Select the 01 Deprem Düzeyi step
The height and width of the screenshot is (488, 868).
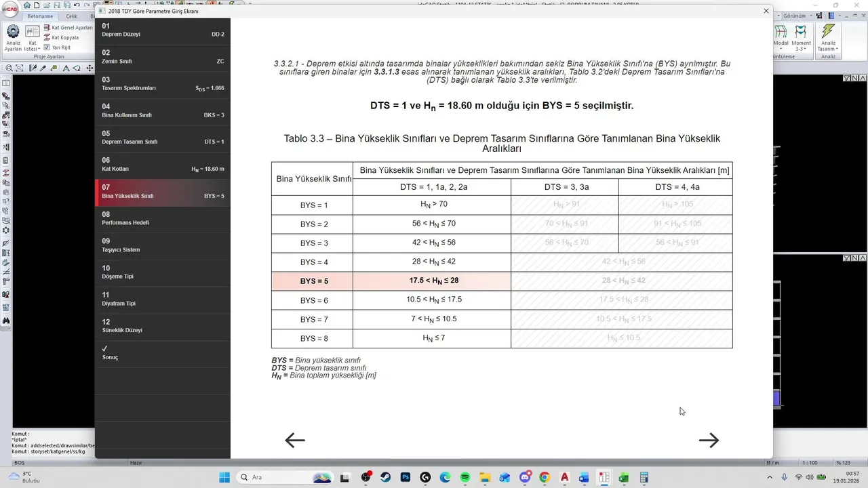pyautogui.click(x=163, y=30)
